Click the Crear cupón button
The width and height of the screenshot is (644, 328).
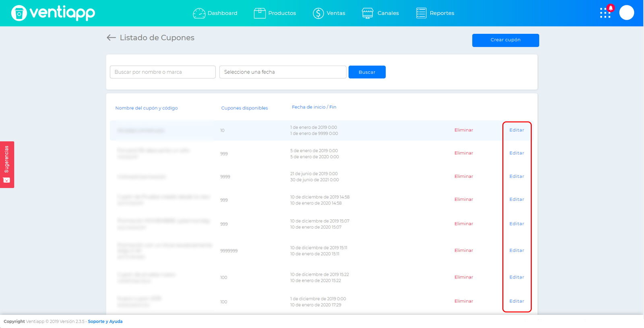tap(506, 40)
